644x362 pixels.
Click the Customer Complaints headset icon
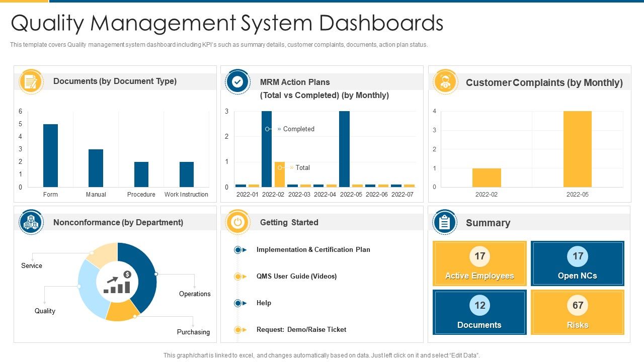[x=445, y=81]
